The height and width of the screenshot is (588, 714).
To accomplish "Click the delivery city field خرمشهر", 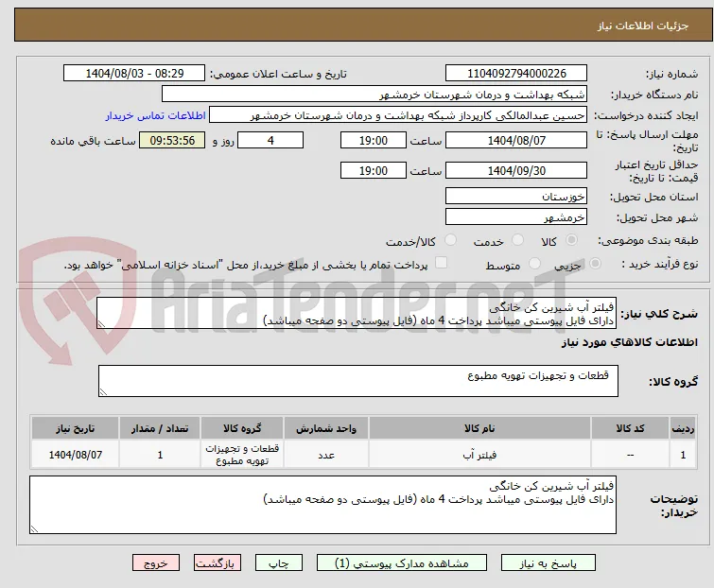I will click(x=516, y=217).
